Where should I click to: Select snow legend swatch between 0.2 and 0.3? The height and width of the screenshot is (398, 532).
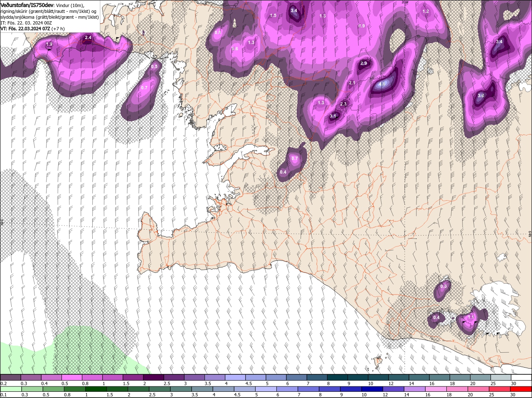(11, 377)
